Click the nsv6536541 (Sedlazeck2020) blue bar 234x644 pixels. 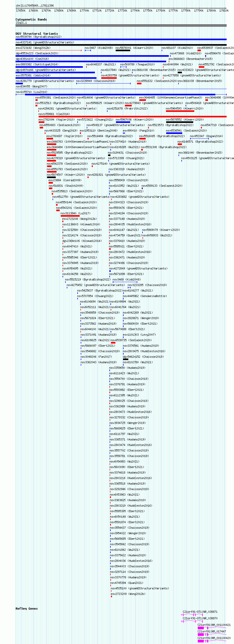[174, 133]
